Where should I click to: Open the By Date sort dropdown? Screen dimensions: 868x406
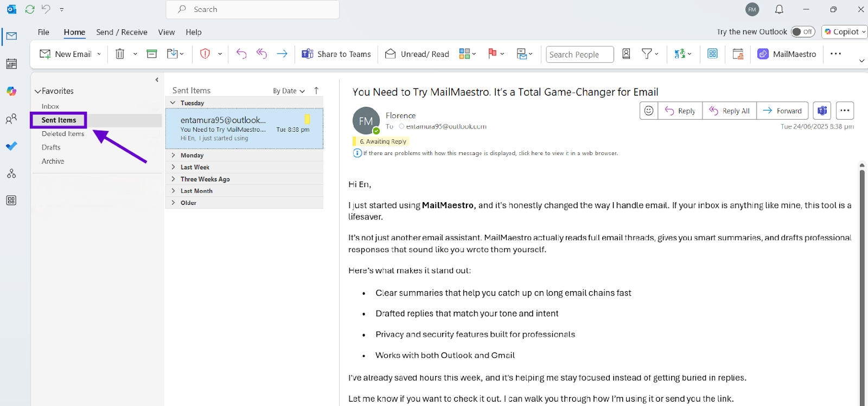pos(289,91)
